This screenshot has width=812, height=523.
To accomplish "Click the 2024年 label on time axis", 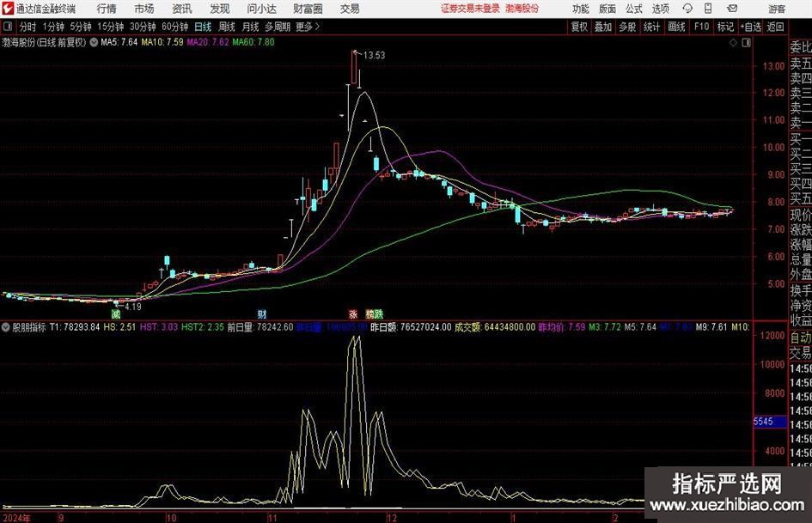I will click(16, 518).
